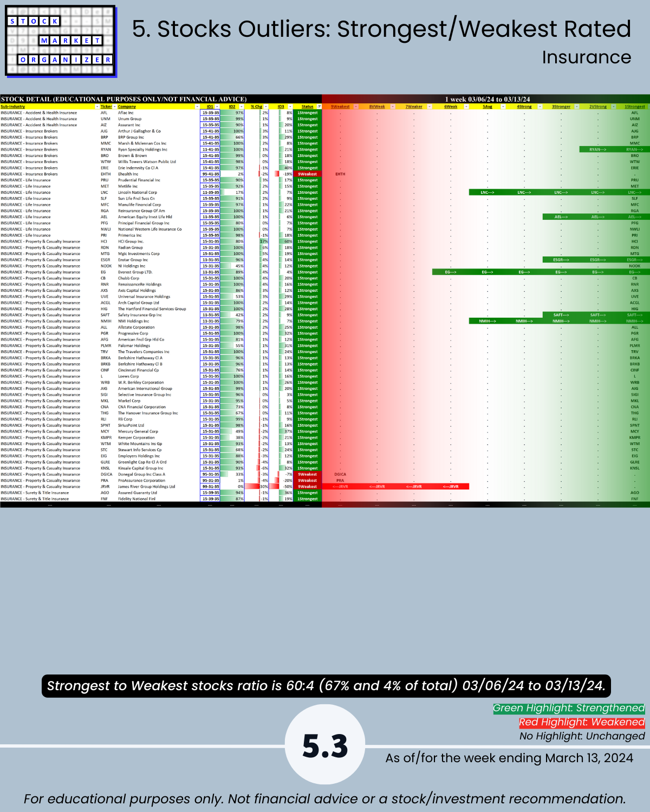Select the Sub-Industry column header

pos(13,107)
